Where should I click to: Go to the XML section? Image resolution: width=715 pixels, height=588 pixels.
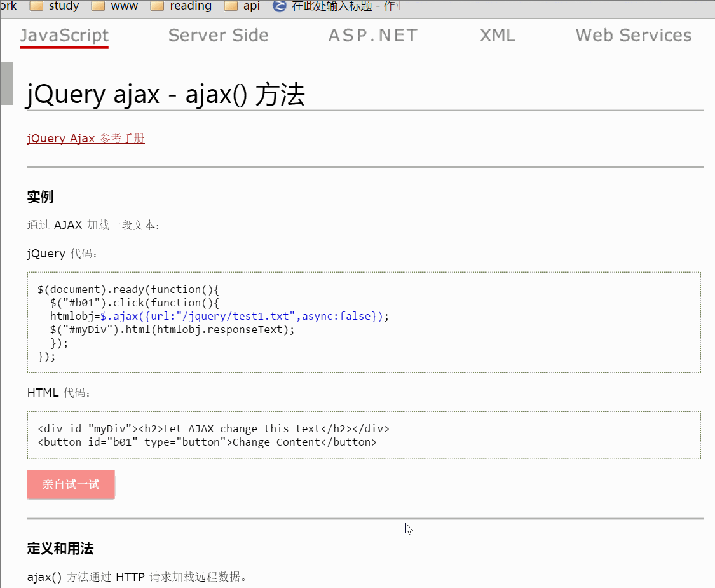pos(497,36)
